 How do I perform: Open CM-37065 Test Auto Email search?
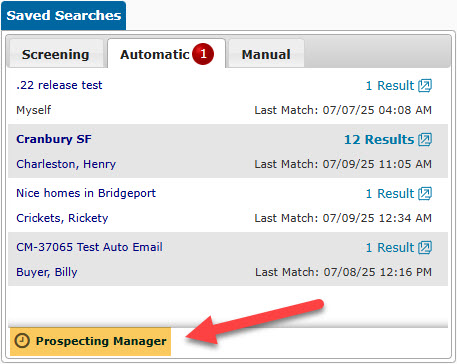89,247
